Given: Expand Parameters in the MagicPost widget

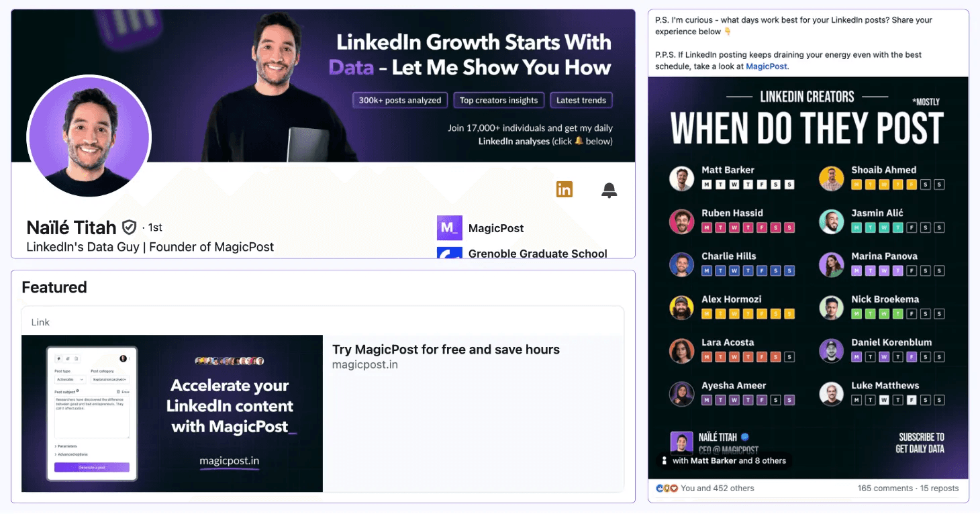Looking at the screenshot, I should click(x=66, y=446).
